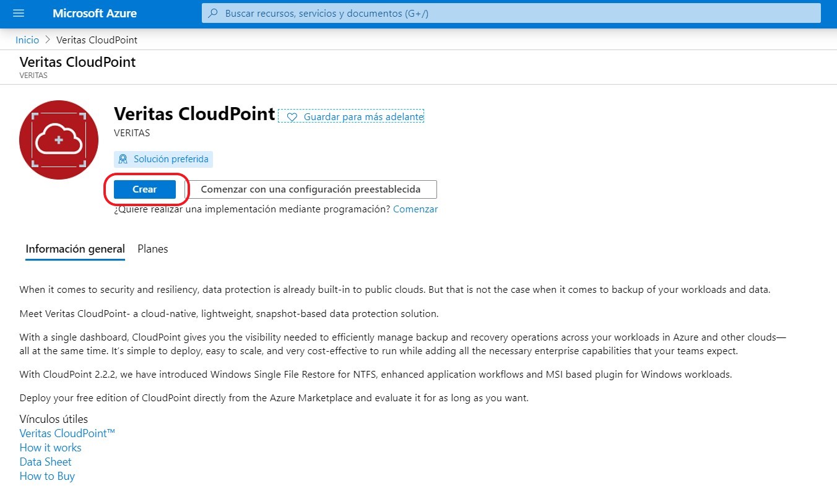Screen dimensions: 837x504
Task: Click the Vínculos útiles heading
Action: click(54, 419)
